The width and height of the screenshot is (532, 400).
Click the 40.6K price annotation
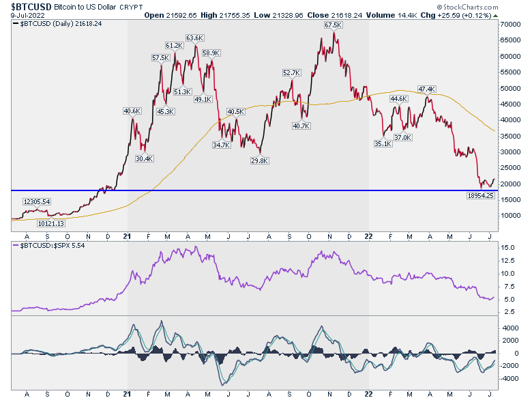click(132, 111)
